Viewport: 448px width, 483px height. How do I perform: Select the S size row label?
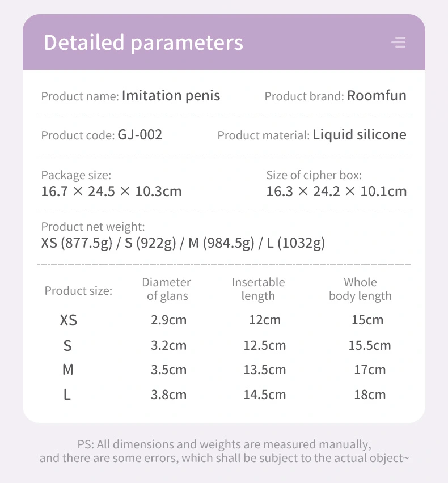[67, 345]
